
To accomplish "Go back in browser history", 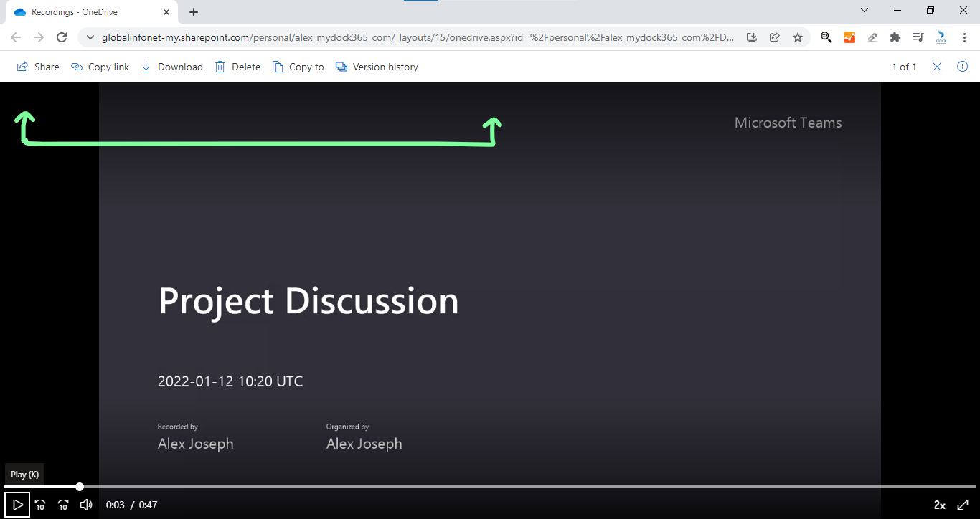I will (16, 37).
